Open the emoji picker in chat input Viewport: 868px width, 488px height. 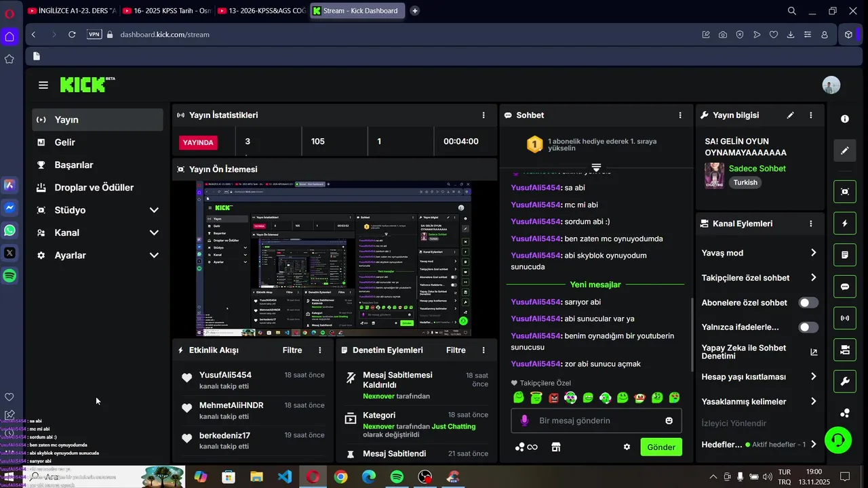click(x=669, y=421)
